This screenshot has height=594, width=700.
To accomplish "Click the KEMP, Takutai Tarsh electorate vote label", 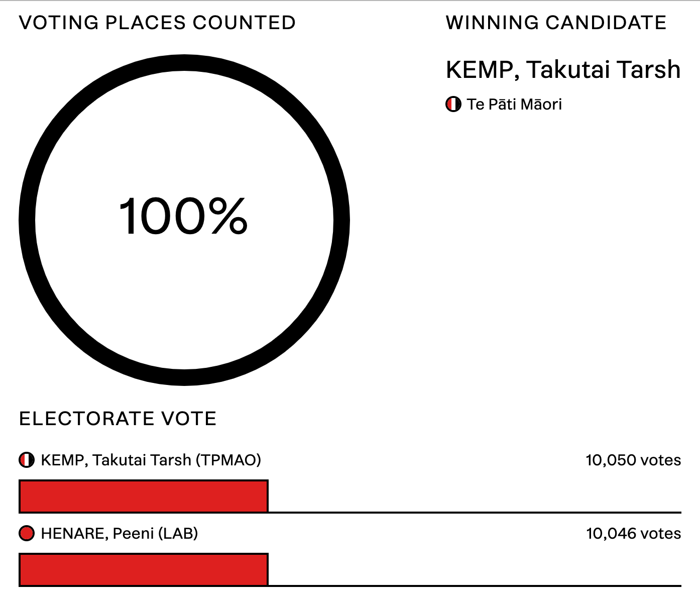I will coord(116,460).
